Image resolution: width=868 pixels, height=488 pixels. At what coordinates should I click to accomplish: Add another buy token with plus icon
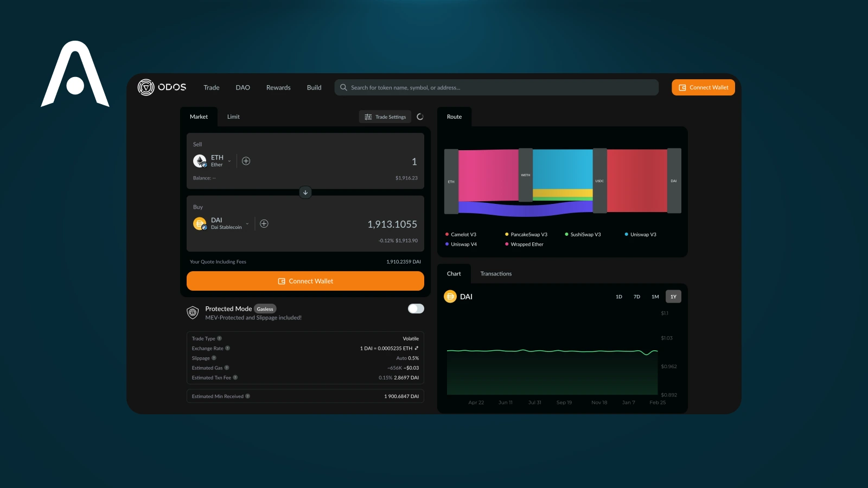264,223
